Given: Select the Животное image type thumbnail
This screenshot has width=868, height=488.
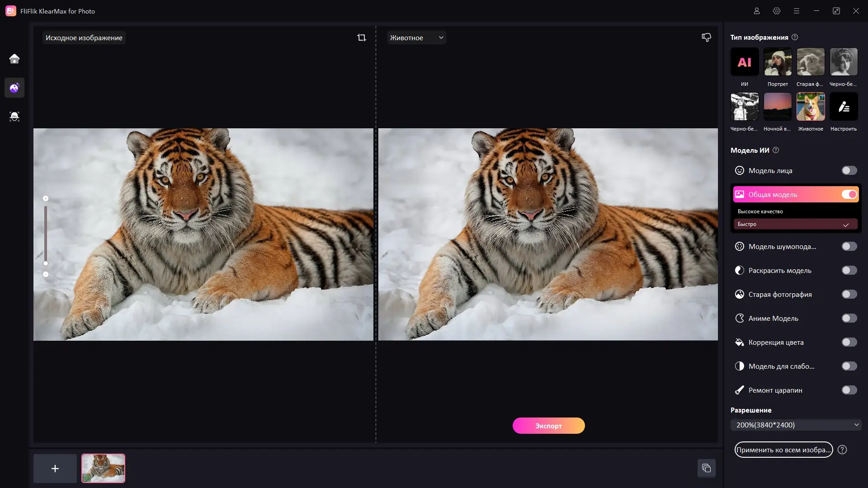Looking at the screenshot, I should (811, 107).
